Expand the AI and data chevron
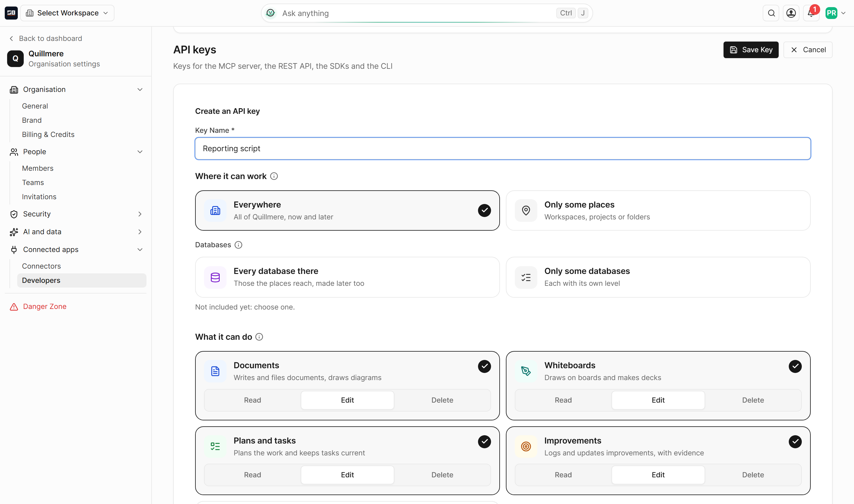Image resolution: width=854 pixels, height=504 pixels. (x=140, y=232)
